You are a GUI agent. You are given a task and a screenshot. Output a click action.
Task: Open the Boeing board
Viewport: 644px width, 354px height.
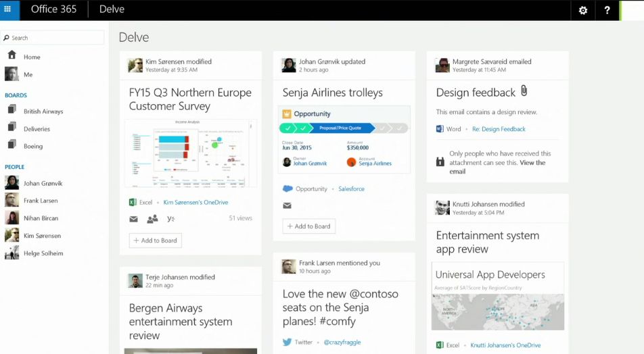tap(33, 146)
